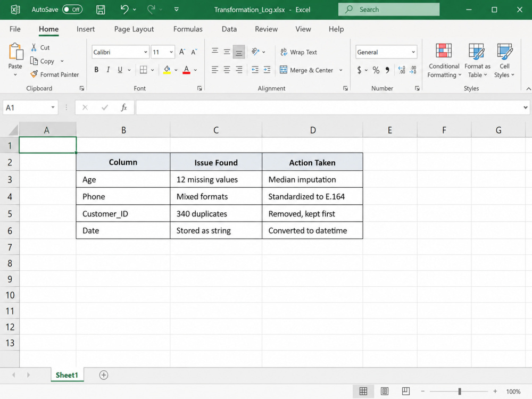Open the File menu

coord(15,29)
